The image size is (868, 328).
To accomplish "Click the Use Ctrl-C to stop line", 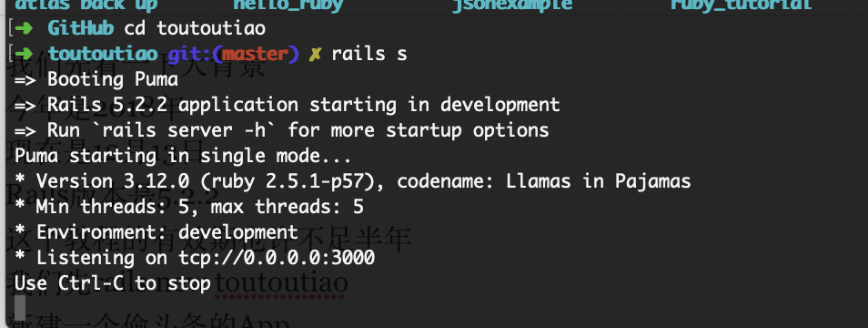I will pos(113,283).
